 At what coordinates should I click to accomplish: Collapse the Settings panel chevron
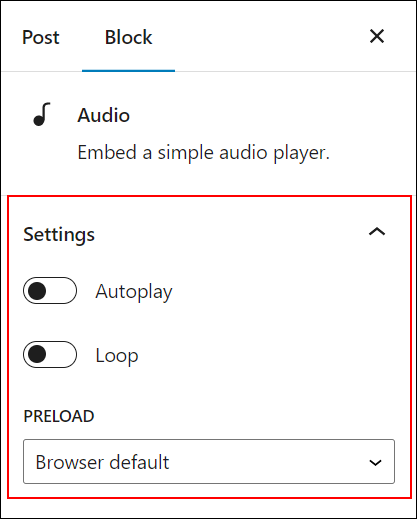[377, 232]
